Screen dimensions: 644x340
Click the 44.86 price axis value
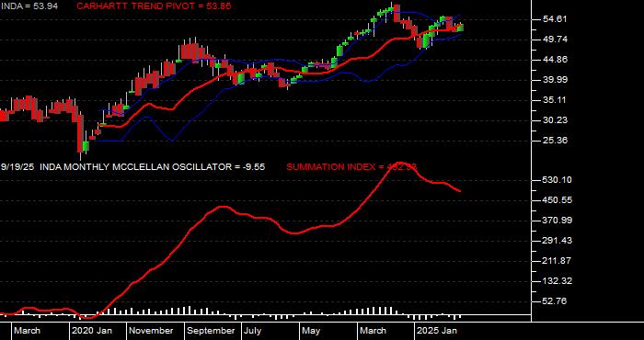pos(556,60)
